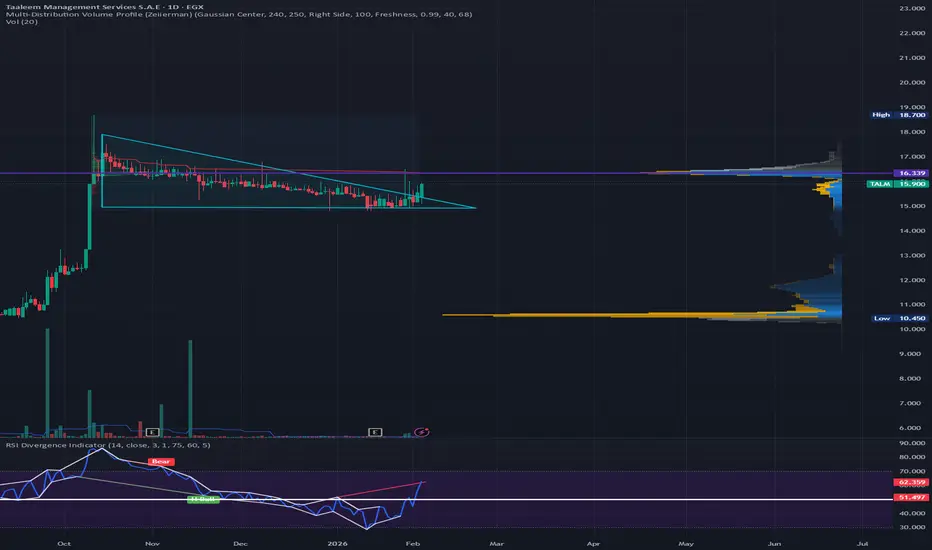The width and height of the screenshot is (932, 550).
Task: Click the 'Mar' time axis label
Action: point(496,543)
